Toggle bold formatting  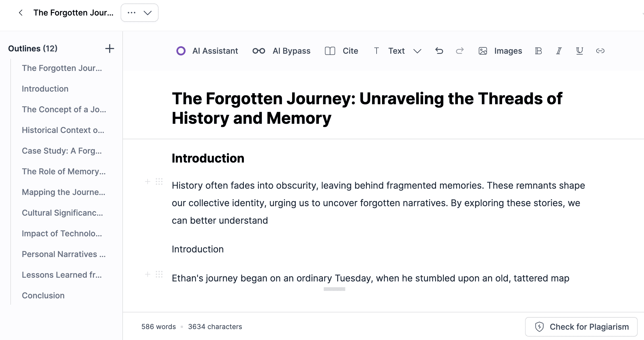pyautogui.click(x=538, y=51)
